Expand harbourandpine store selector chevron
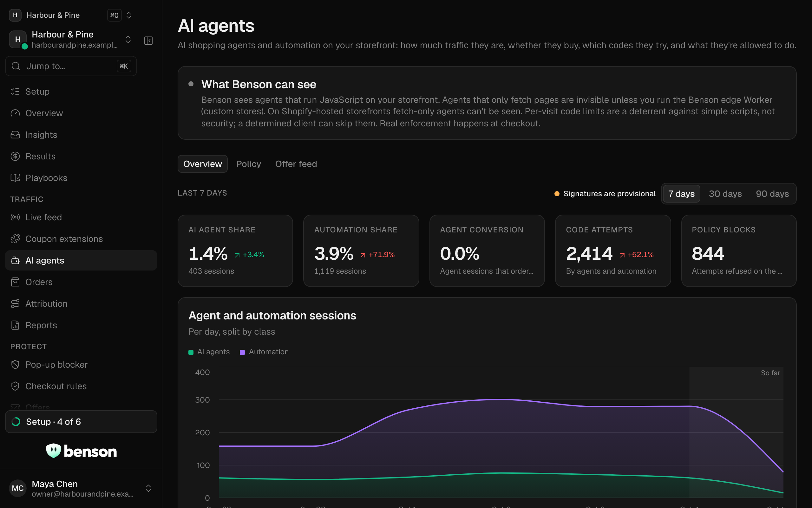This screenshot has height=508, width=812. tap(128, 39)
